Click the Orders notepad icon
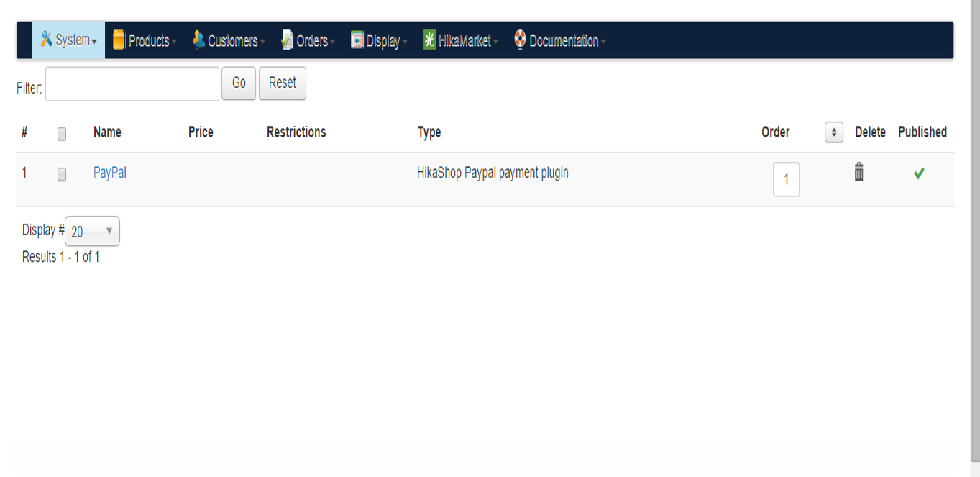Screen dimensions: 980x477 click(287, 40)
